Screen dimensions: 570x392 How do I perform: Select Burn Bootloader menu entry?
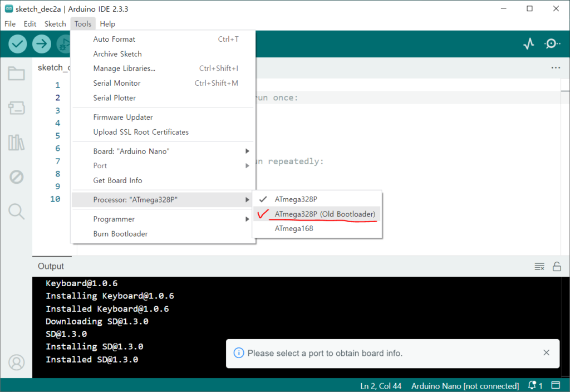pos(163,234)
